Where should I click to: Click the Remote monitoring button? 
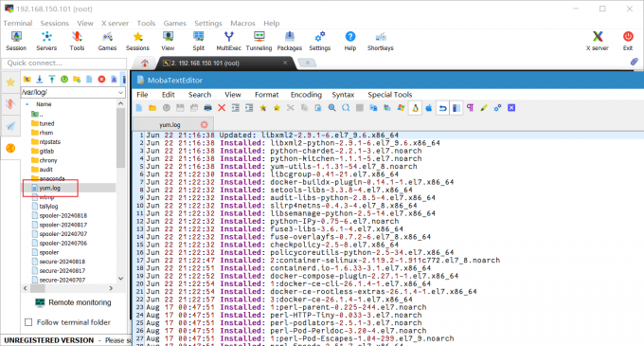click(73, 302)
